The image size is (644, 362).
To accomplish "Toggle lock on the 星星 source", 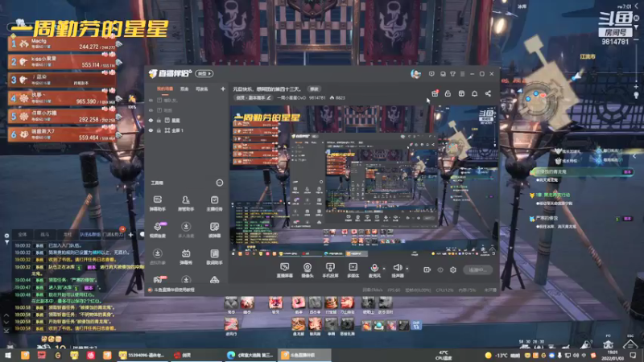I will [x=159, y=120].
